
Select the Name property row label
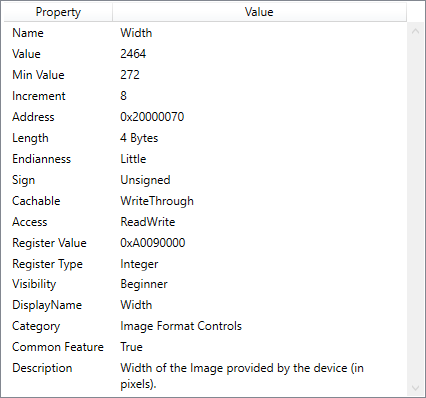[28, 33]
